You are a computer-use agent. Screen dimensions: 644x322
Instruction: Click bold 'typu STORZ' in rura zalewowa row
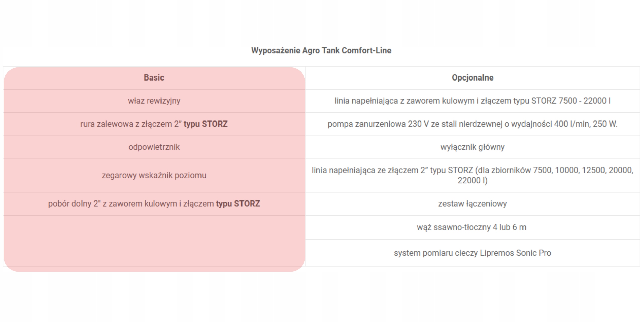click(206, 124)
